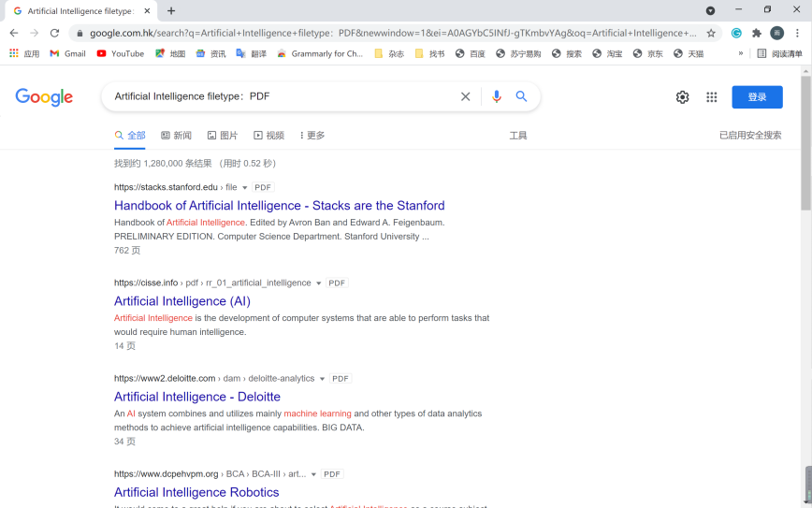The width and height of the screenshot is (812, 508).
Task: Click 已启用安全搜索 safe search link
Action: [x=750, y=135]
